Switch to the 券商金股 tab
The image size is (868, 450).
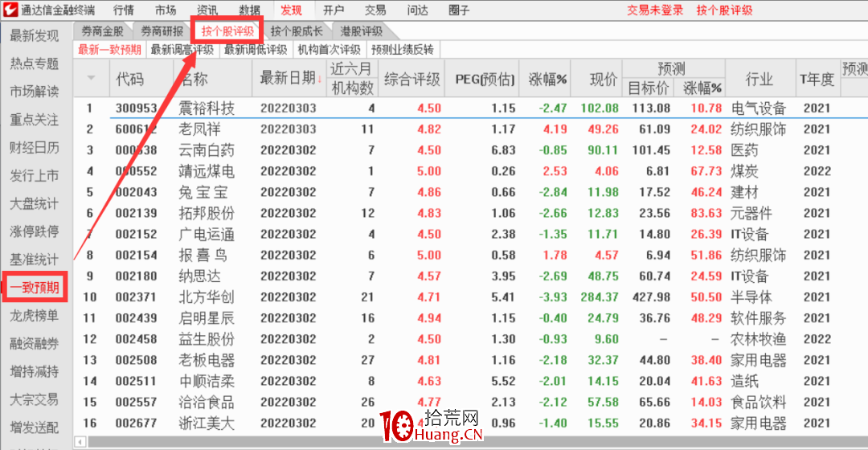pos(102,31)
